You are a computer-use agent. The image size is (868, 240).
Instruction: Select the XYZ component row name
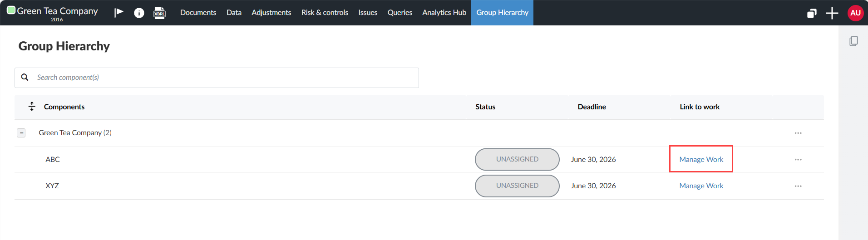(52, 186)
